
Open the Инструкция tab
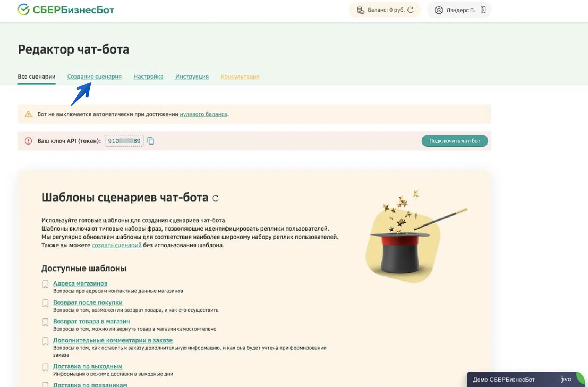(192, 77)
